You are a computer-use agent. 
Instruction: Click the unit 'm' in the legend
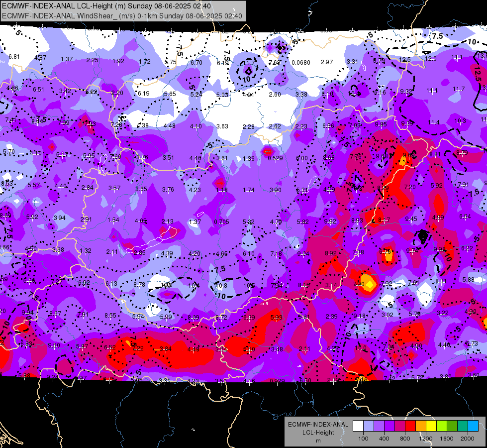(x=318, y=441)
